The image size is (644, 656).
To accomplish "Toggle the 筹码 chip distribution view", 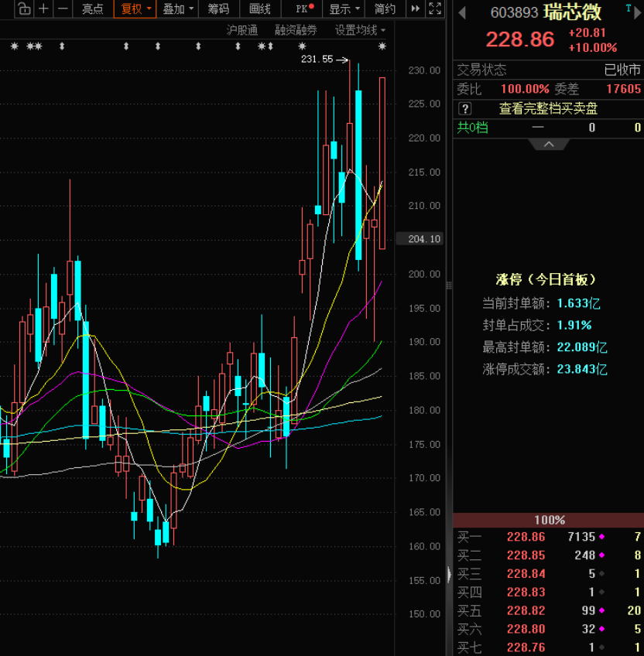I will click(218, 9).
